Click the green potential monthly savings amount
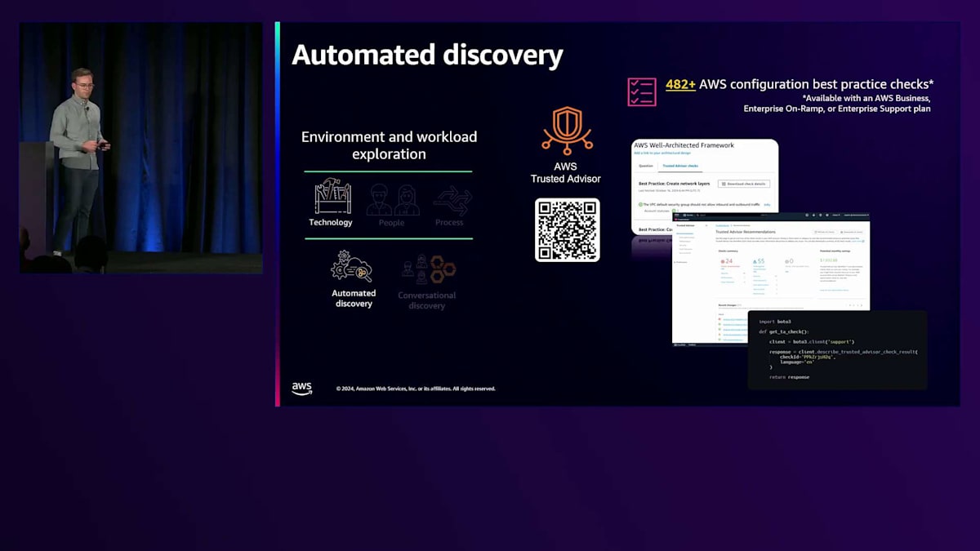 coord(829,260)
